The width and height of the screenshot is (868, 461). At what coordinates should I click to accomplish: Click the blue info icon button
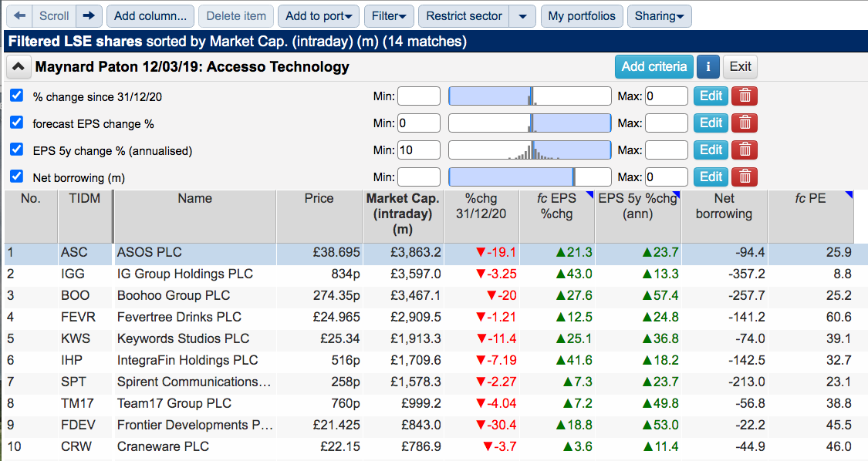(x=708, y=67)
